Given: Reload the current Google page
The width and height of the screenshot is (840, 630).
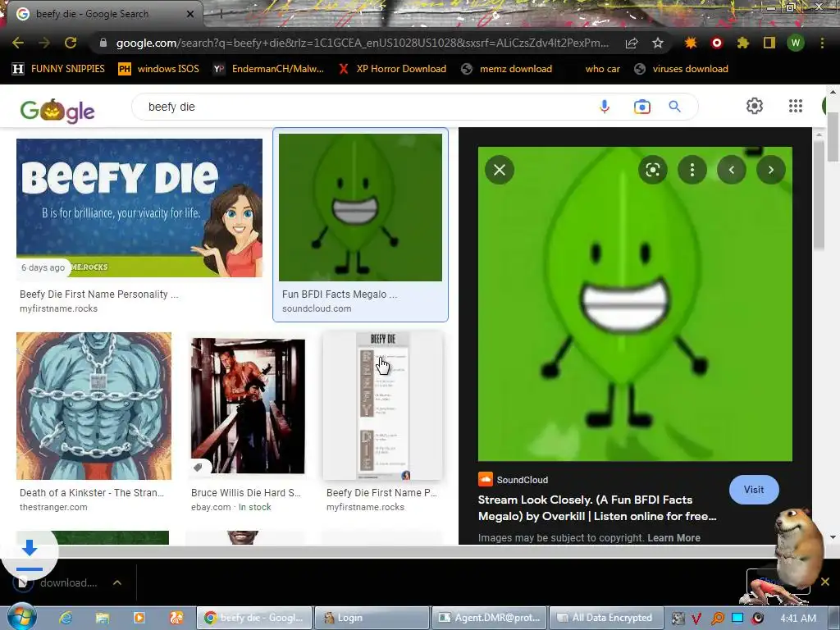Looking at the screenshot, I should pyautogui.click(x=71, y=43).
